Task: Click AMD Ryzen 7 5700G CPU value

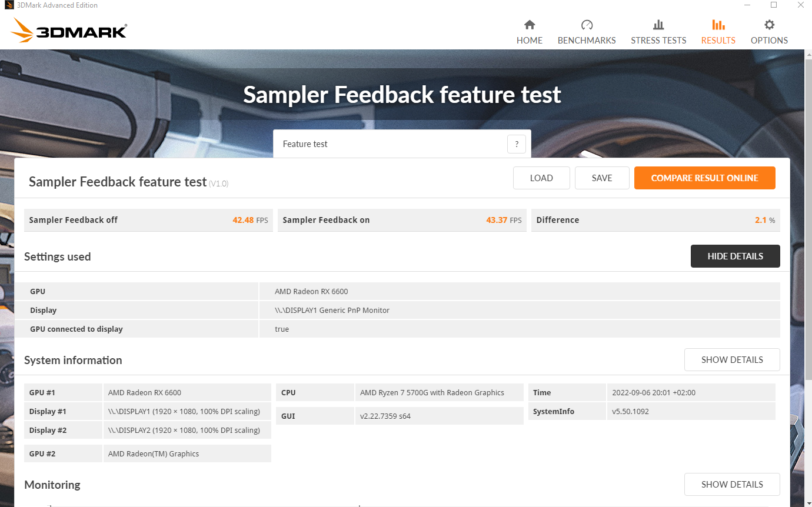Action: [x=432, y=392]
